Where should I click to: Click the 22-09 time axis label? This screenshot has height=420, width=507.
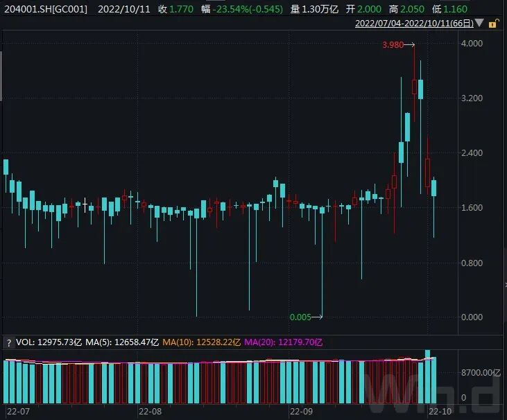point(301,412)
